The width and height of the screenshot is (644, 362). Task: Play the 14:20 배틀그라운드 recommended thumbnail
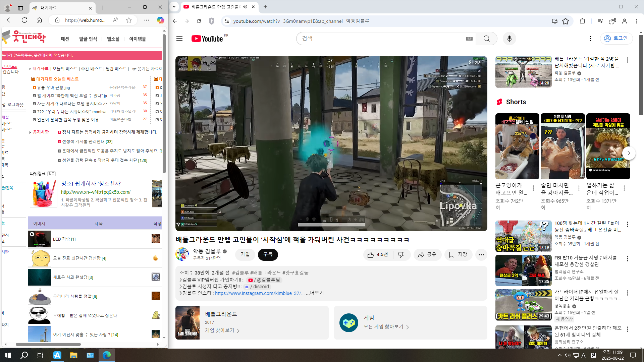(x=523, y=72)
